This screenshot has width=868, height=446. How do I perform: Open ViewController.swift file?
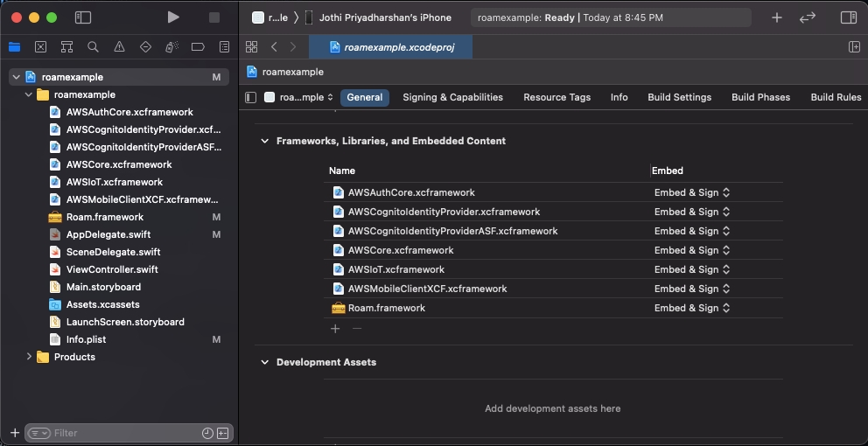(x=112, y=269)
